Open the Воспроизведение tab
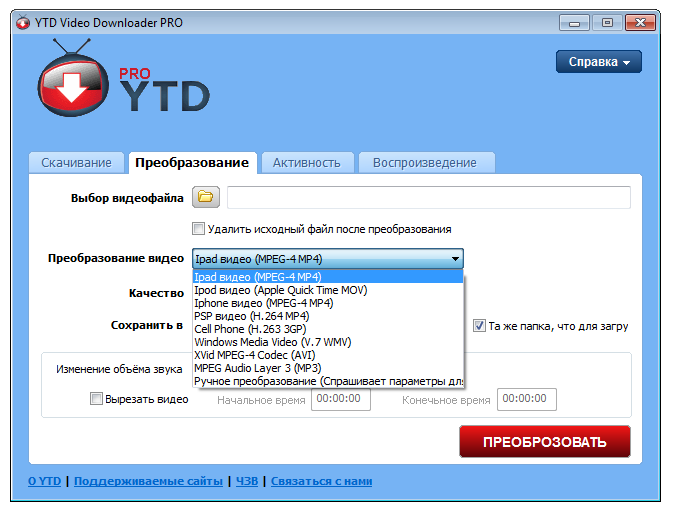 [x=425, y=163]
